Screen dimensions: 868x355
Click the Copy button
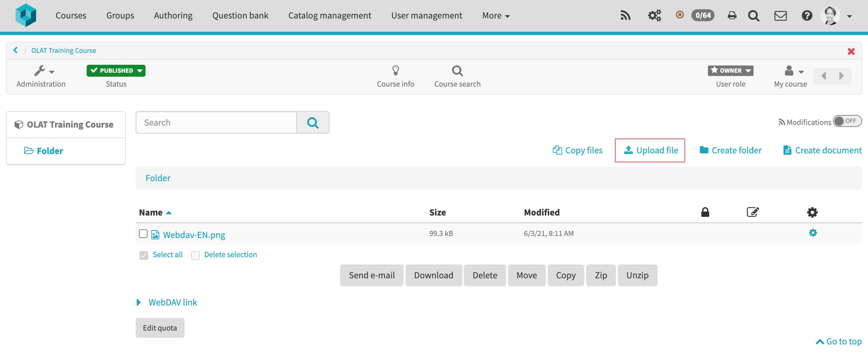click(x=566, y=276)
